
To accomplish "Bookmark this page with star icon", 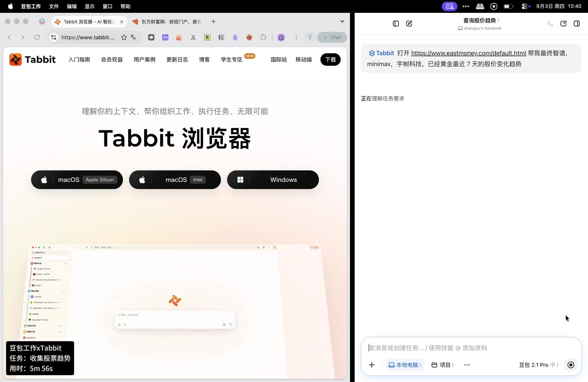I will 124,37.
